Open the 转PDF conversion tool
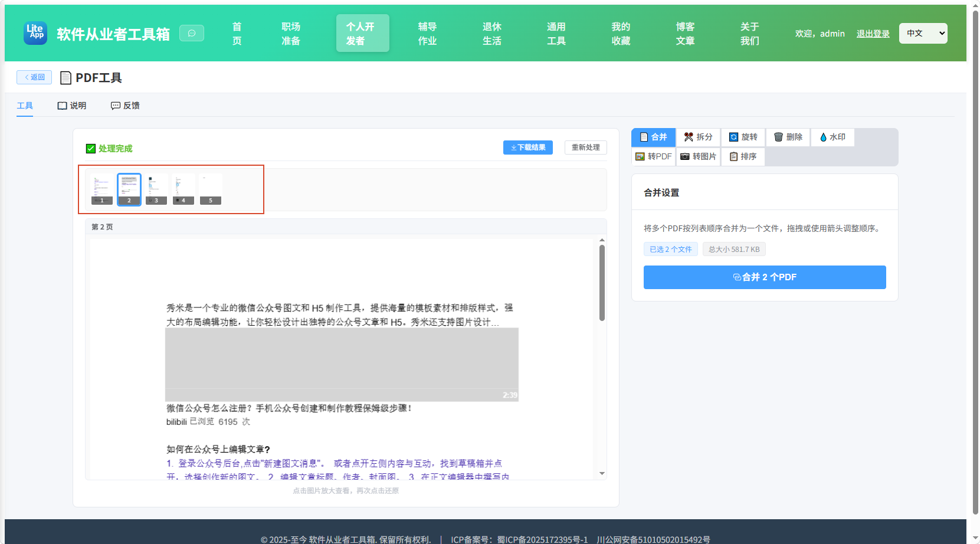Screen dimensions: 980x544 coord(653,156)
